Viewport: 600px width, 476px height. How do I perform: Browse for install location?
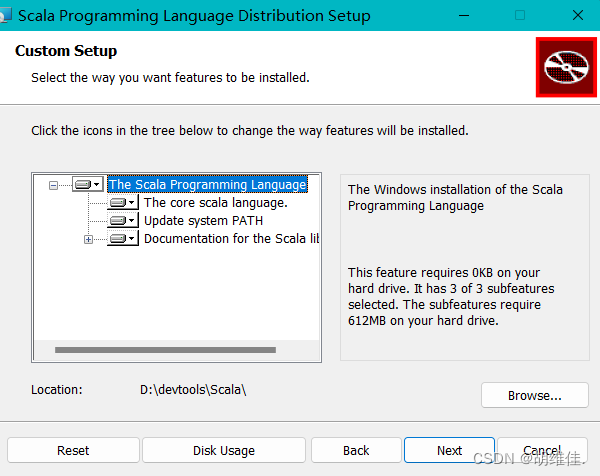535,395
